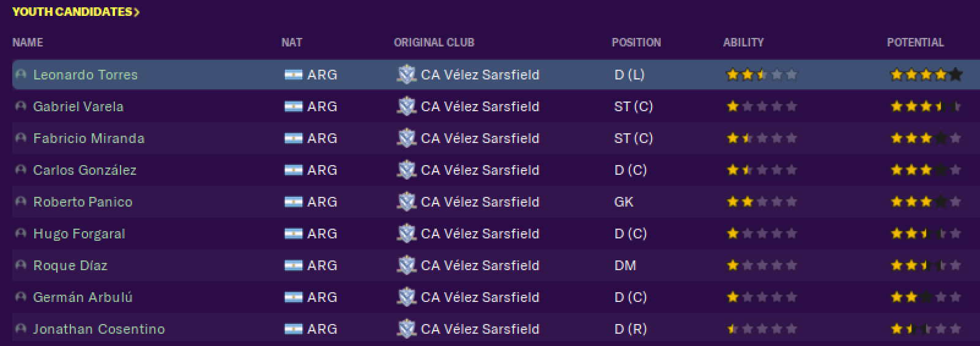This screenshot has width=980, height=346.
Task: Click the person icon beside Jonathan Cosentino
Action: tap(21, 329)
